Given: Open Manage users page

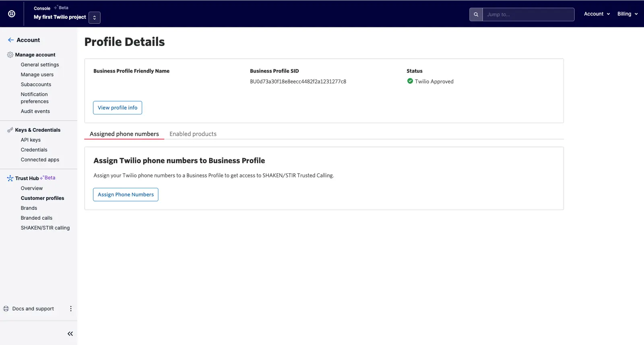Looking at the screenshot, I should coord(37,75).
